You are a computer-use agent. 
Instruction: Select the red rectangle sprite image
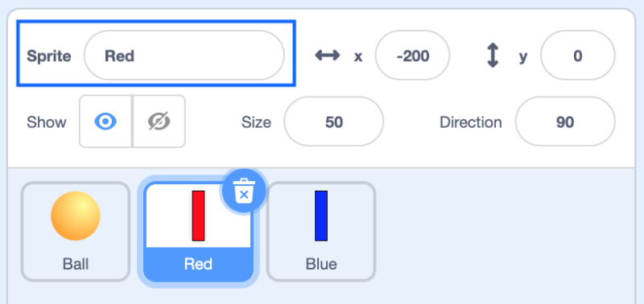pos(198,216)
